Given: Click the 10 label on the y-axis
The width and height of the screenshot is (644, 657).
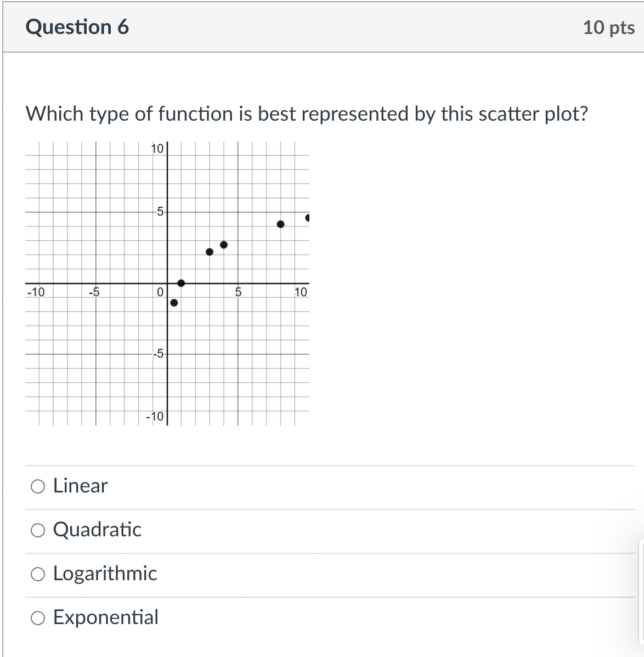Looking at the screenshot, I should [156, 148].
